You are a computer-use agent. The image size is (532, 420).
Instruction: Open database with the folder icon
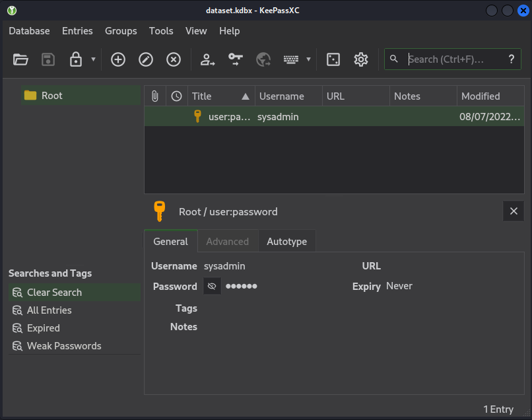[x=20, y=59]
